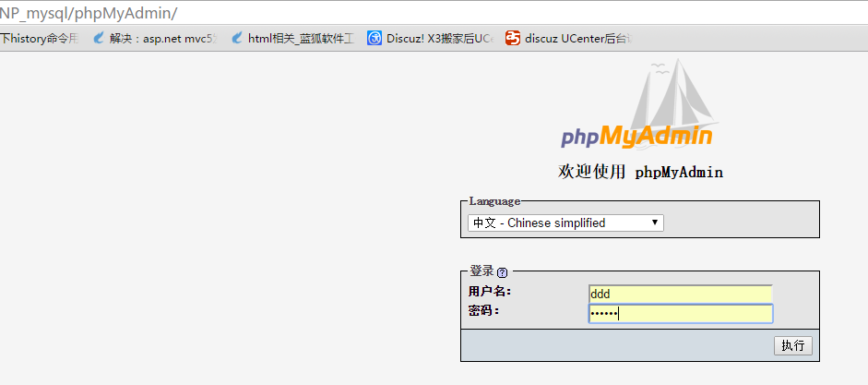Viewport: 868px width, 385px height.
Task: Focus the 用户名 username field
Action: pyautogui.click(x=681, y=294)
